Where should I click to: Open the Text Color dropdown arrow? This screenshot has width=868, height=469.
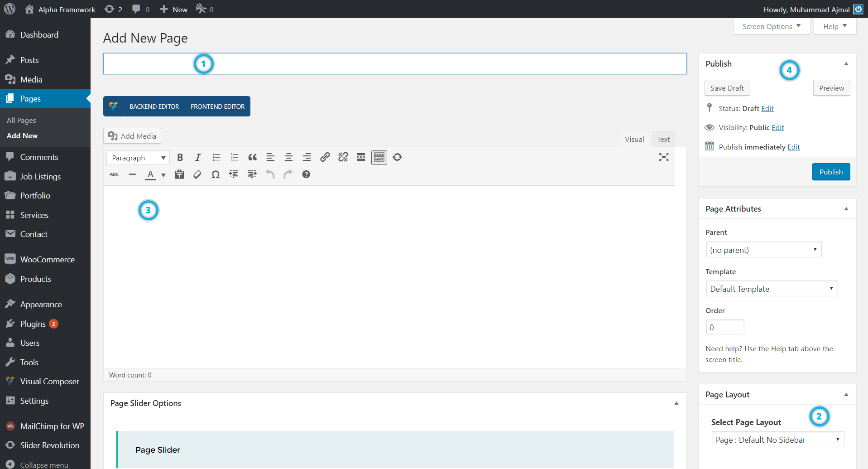[163, 174]
